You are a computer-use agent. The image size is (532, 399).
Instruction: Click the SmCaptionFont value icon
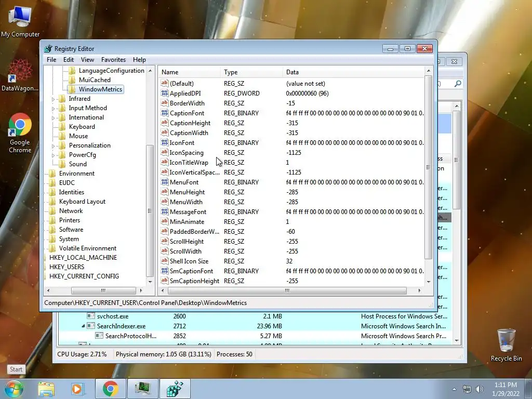tap(165, 271)
